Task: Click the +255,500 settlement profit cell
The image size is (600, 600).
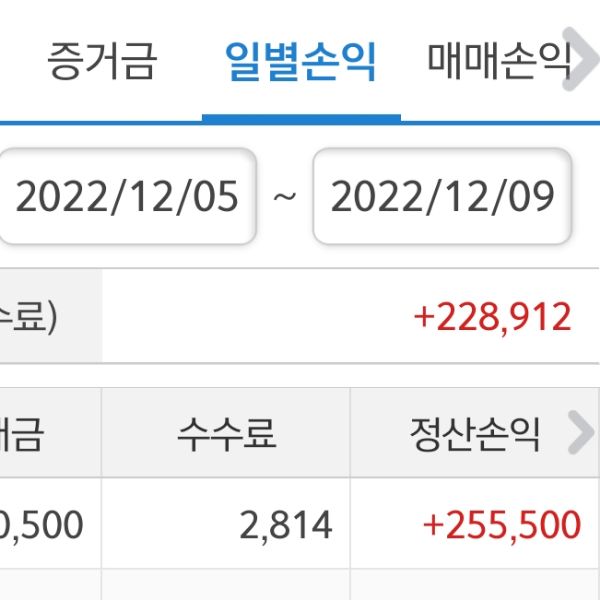Action: coord(501,525)
